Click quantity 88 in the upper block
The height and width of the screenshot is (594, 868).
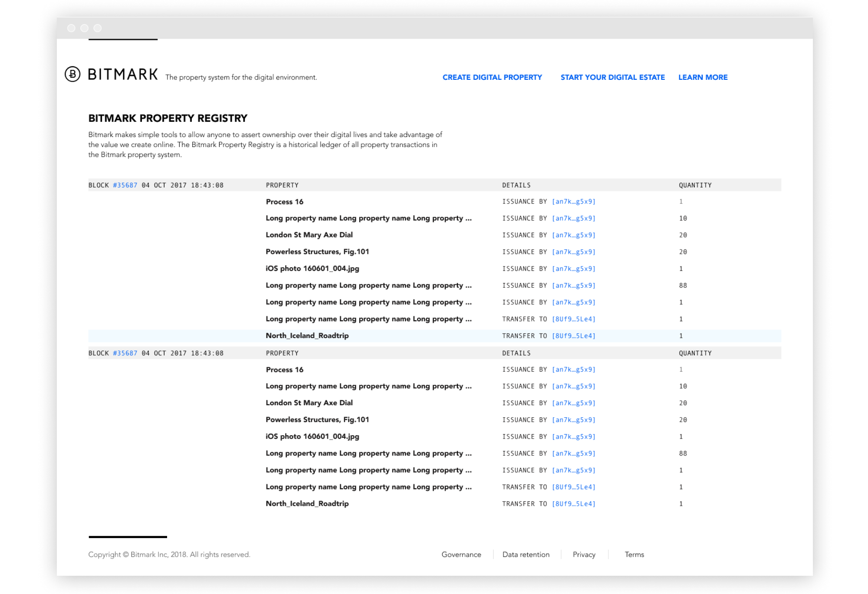pyautogui.click(x=683, y=286)
